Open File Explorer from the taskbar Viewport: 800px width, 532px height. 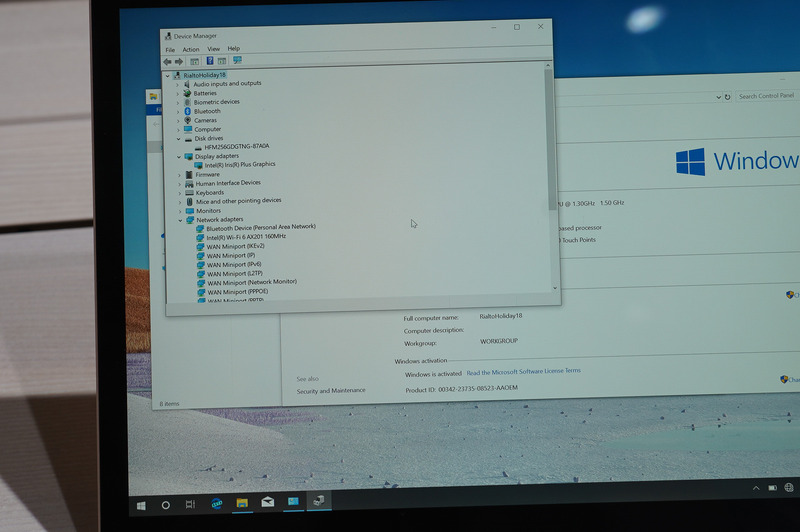pos(242,503)
